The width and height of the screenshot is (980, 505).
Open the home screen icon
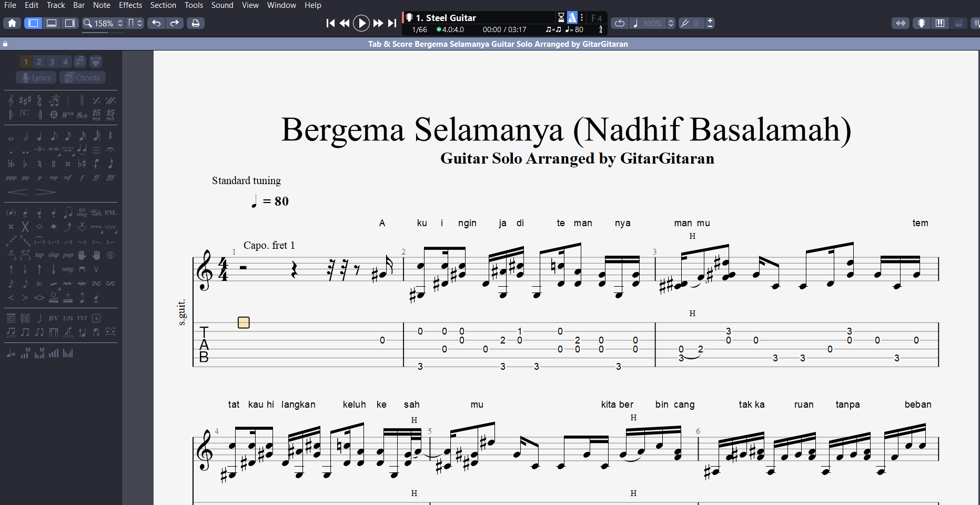(x=12, y=23)
